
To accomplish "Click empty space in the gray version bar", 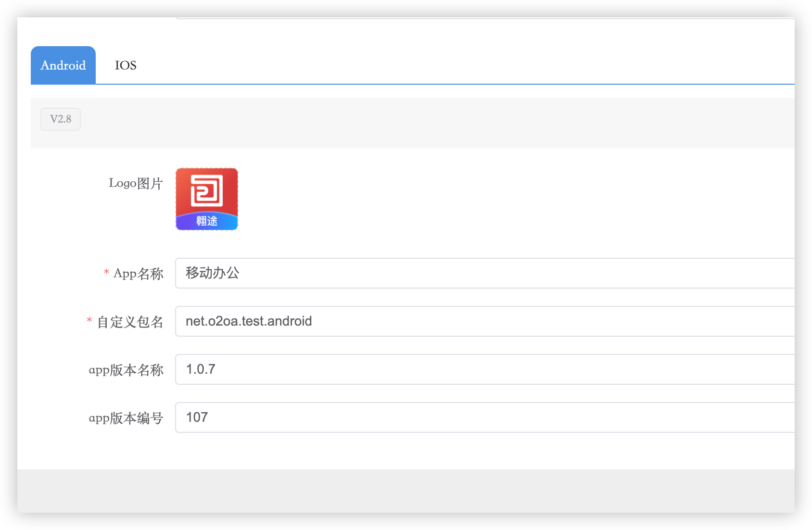I will (x=433, y=123).
